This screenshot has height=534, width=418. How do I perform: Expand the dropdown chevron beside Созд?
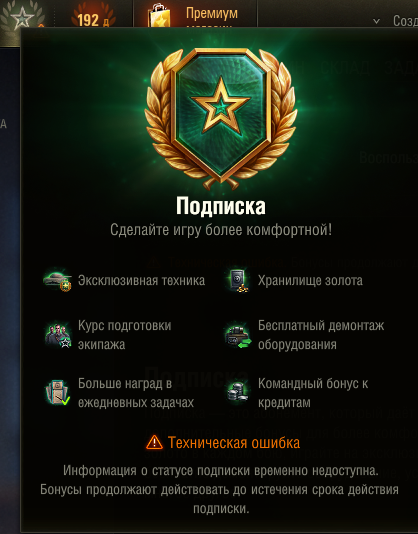pyautogui.click(x=376, y=21)
